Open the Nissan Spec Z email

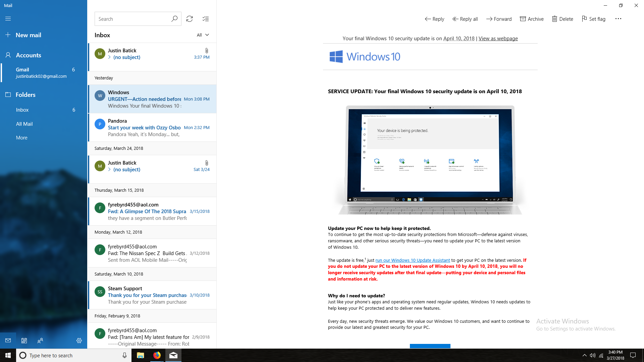[x=152, y=253]
